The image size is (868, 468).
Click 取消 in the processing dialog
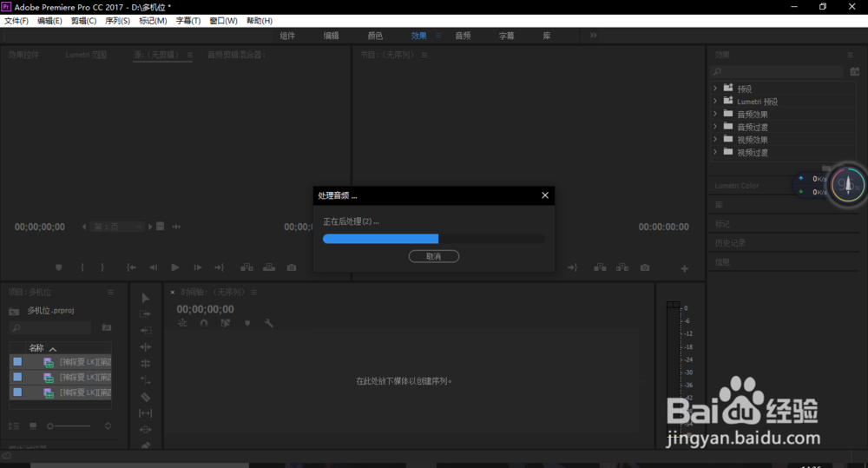pos(433,256)
